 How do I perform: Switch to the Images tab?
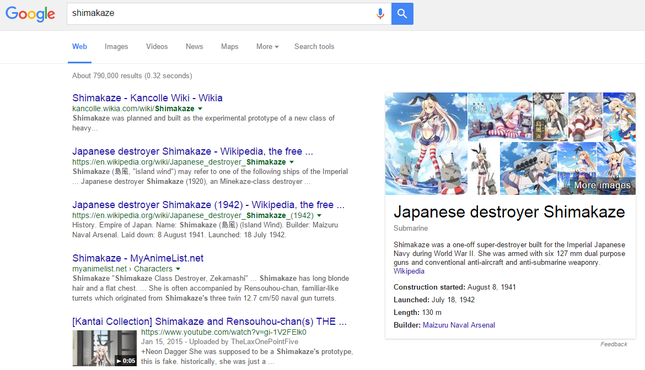116,47
